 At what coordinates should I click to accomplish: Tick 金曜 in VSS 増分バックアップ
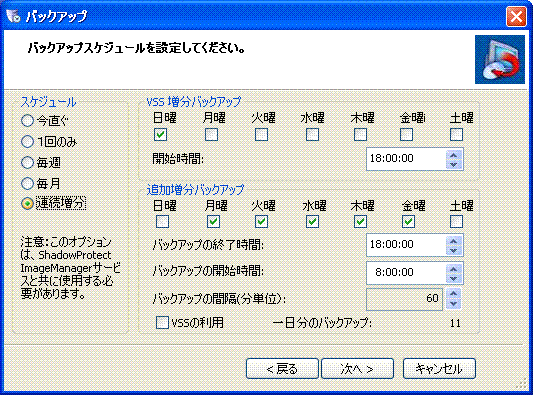coord(407,135)
